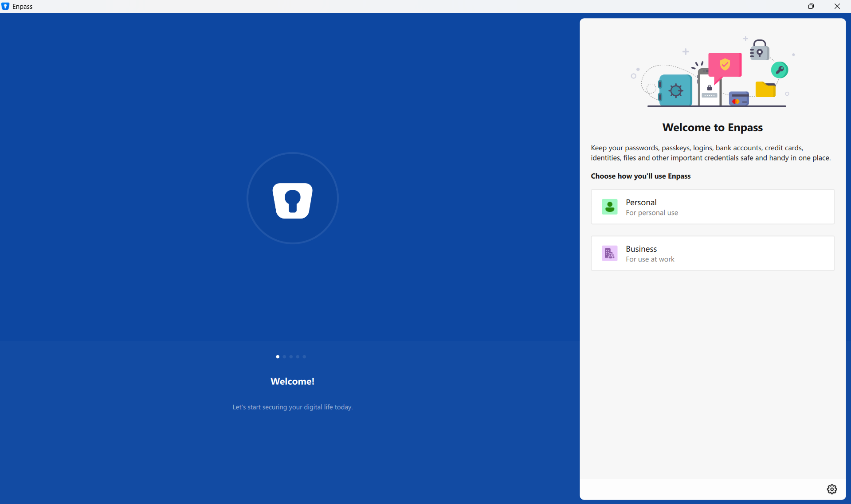This screenshot has height=504, width=851.
Task: Restore down the Enpass window
Action: tap(811, 6)
